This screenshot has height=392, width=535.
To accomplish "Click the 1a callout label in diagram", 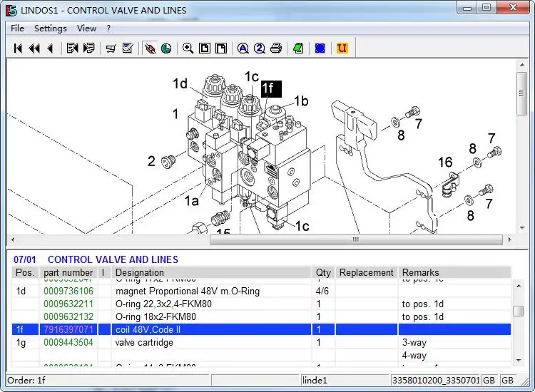I will pos(191,201).
